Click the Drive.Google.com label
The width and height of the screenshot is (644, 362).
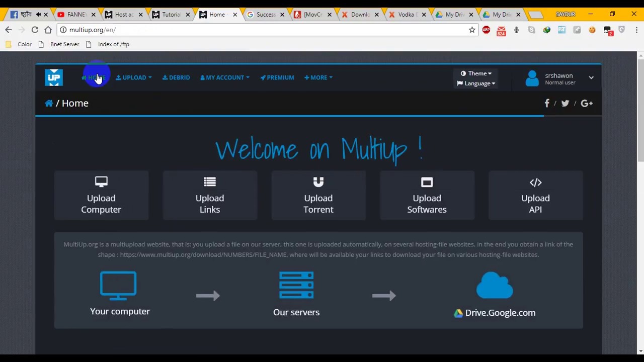tap(500, 313)
